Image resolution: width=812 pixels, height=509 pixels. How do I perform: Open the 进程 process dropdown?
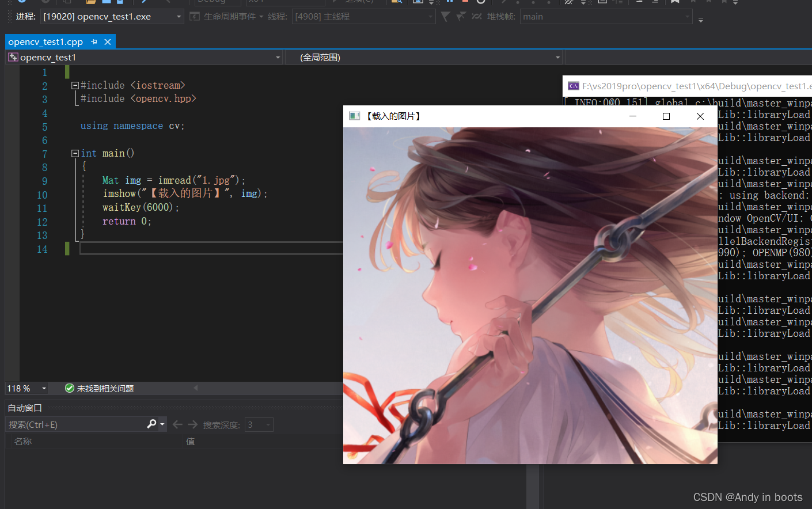tap(179, 17)
